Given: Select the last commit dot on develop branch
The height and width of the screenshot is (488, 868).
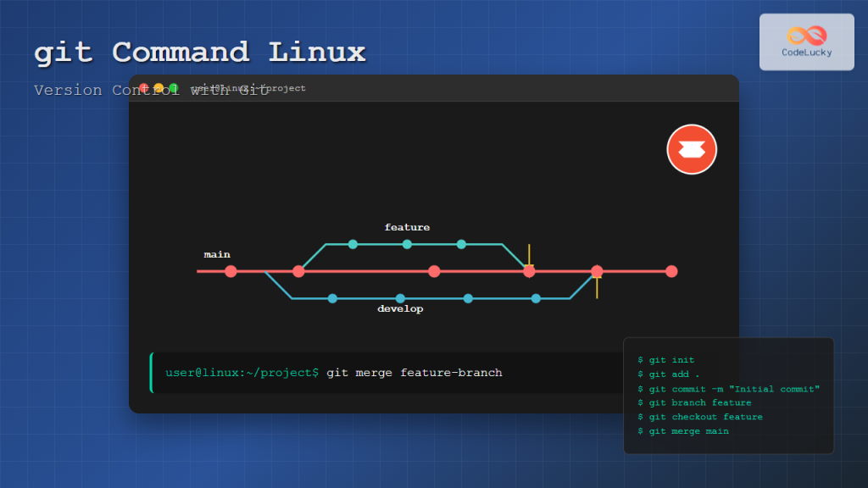Looking at the screenshot, I should pos(535,297).
